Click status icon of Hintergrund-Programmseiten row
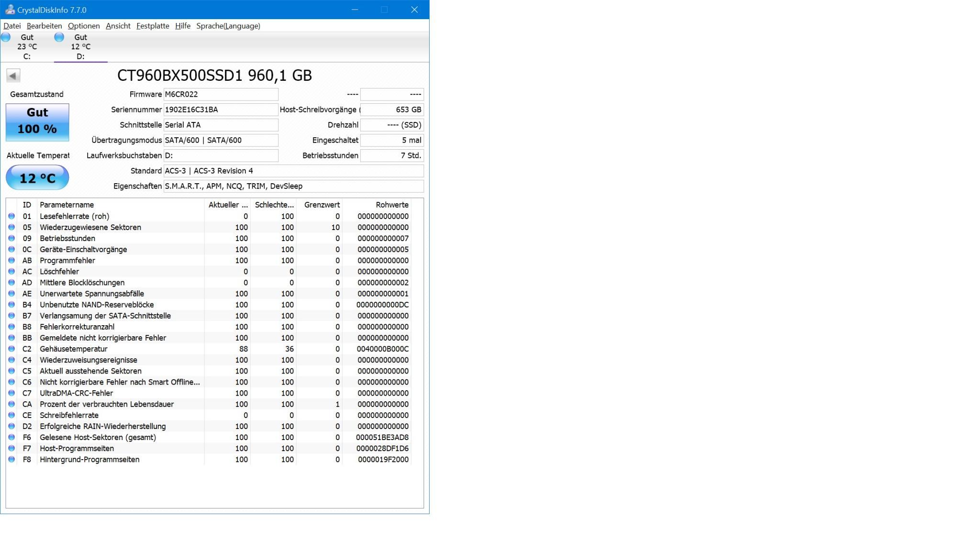Image resolution: width=980 pixels, height=551 pixels. (x=11, y=459)
